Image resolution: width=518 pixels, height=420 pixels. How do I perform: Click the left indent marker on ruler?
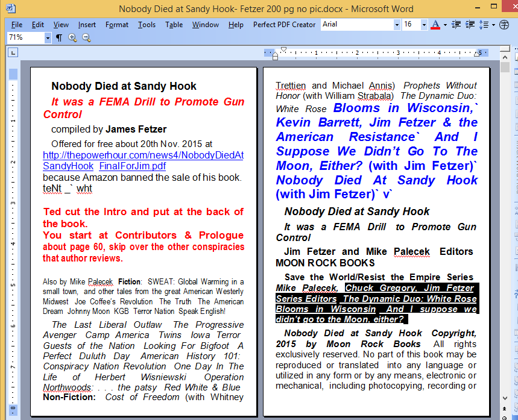[275, 57]
